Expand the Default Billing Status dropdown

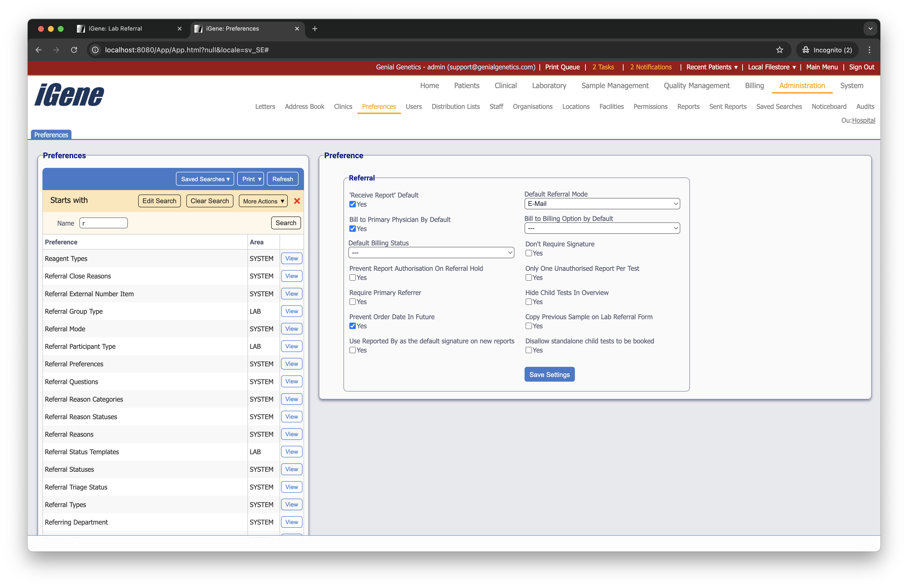point(431,253)
